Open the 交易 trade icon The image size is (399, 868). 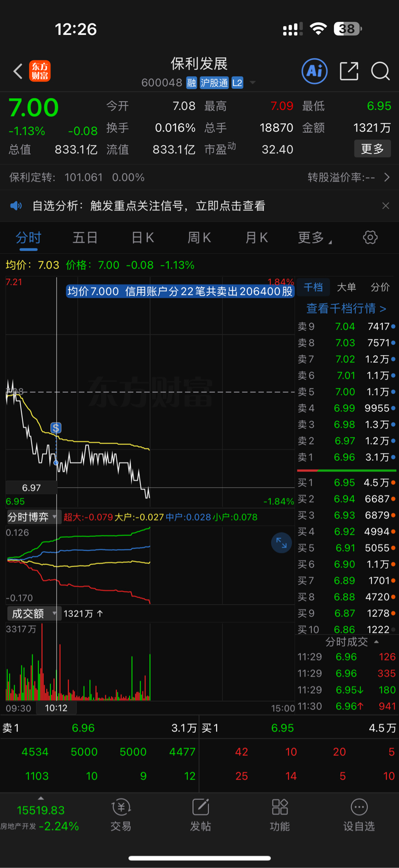[121, 815]
